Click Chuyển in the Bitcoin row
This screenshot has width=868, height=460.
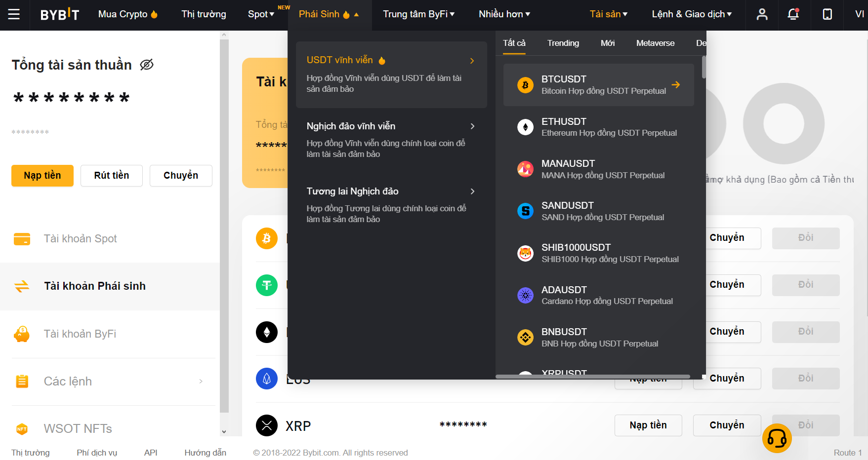click(727, 238)
